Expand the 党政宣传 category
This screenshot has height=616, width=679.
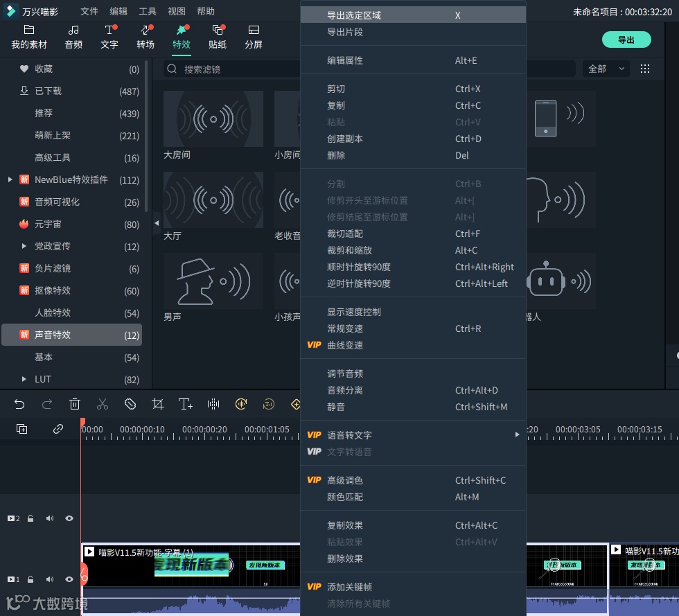(24, 246)
